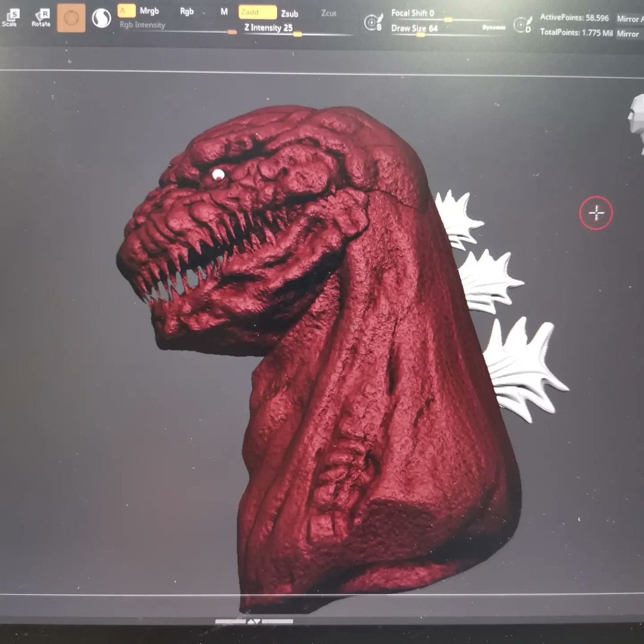The width and height of the screenshot is (644, 644).
Task: Click the D dynamic brush icon
Action: (x=522, y=25)
